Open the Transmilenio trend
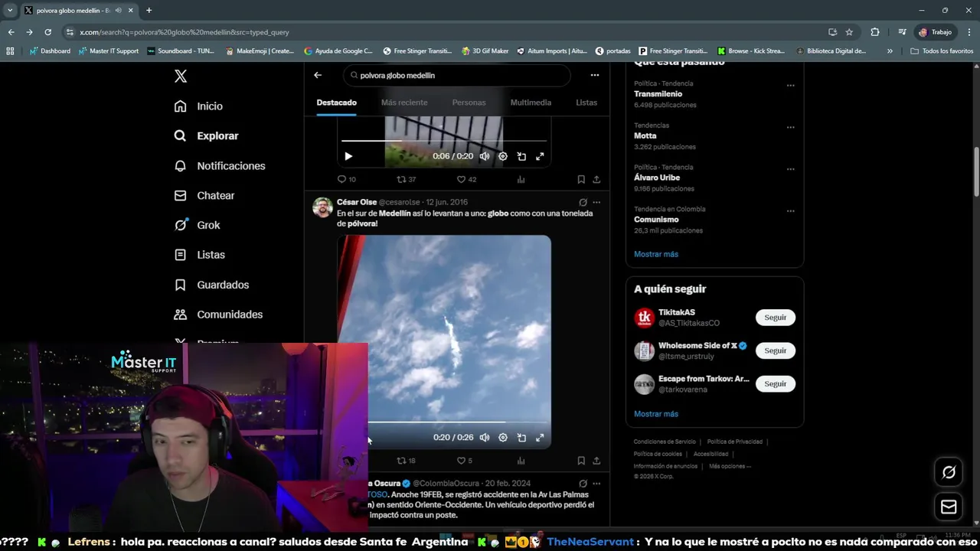 click(x=658, y=94)
